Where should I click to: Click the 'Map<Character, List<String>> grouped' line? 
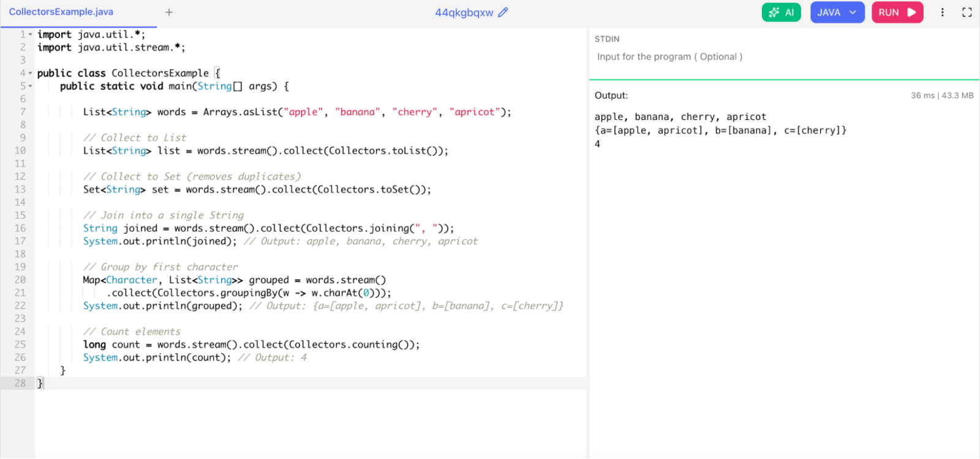pyautogui.click(x=235, y=280)
